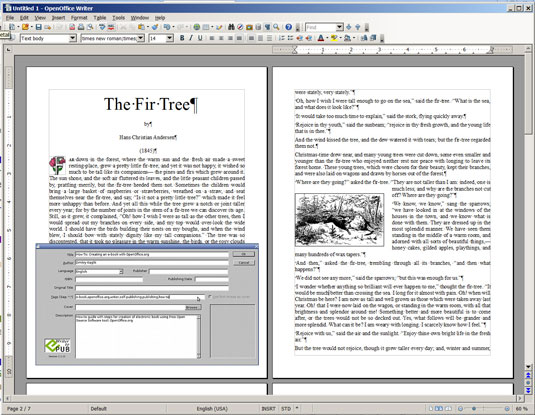Click the STD selection mode in status bar
Screen dimensions: 535x415
pos(286,409)
